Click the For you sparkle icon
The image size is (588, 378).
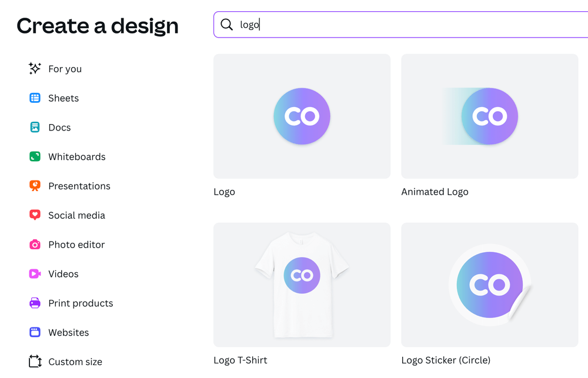pos(35,69)
